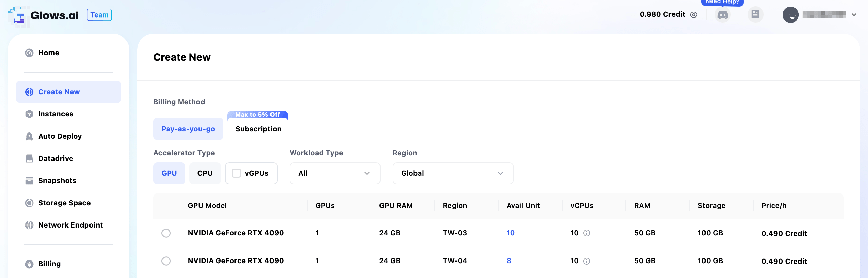Click the Storage column header
The width and height of the screenshot is (868, 278).
(x=711, y=206)
